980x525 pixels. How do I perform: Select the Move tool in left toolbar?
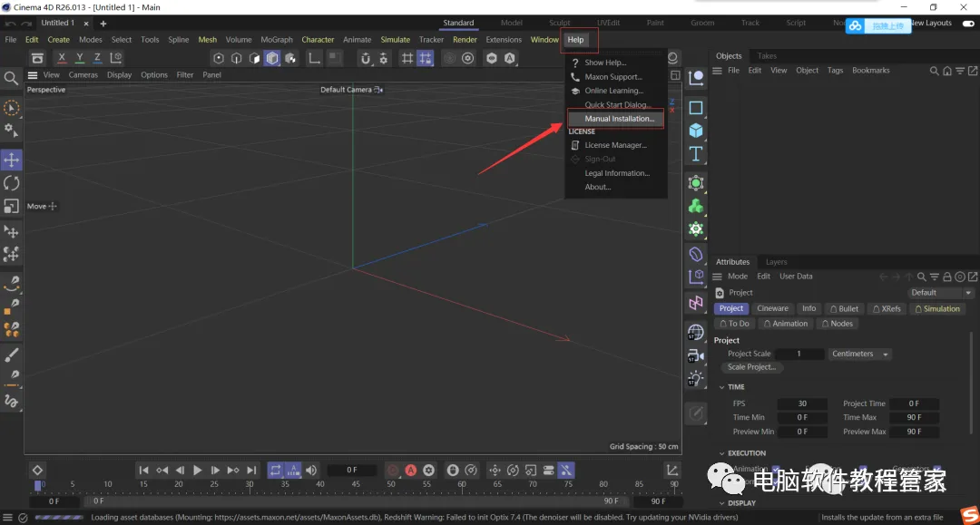tap(11, 160)
